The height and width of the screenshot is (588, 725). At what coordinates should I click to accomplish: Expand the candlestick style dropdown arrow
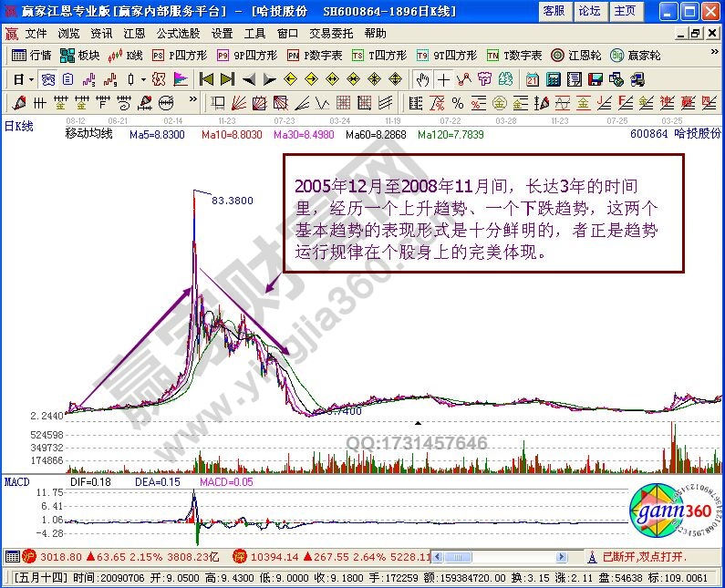click(143, 79)
